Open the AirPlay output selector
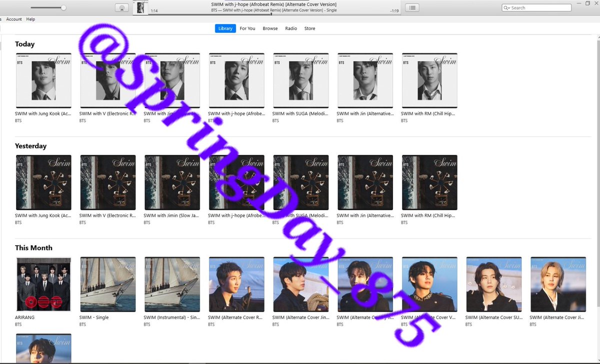This screenshot has width=600, height=364. coord(121,8)
